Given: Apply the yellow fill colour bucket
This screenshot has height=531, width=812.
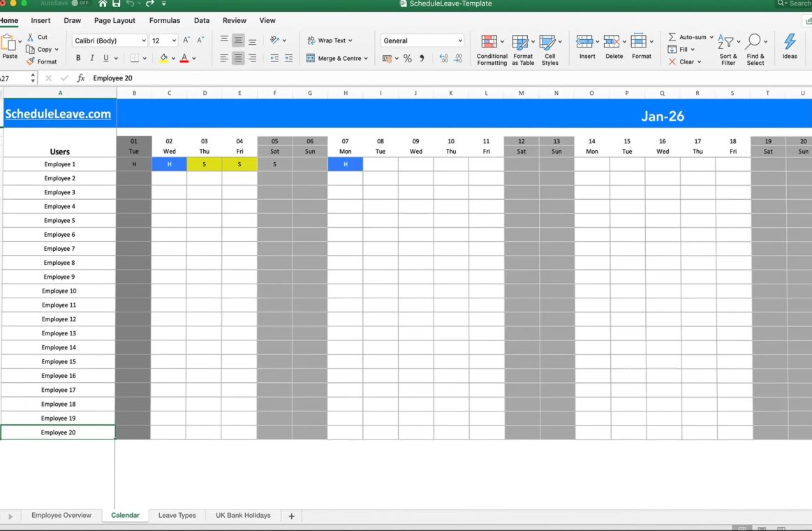Looking at the screenshot, I should (163, 59).
